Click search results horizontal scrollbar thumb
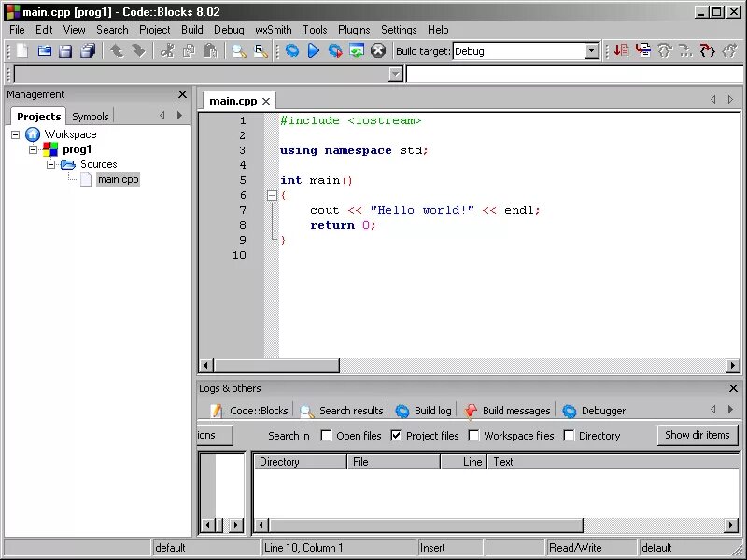 click(x=426, y=525)
